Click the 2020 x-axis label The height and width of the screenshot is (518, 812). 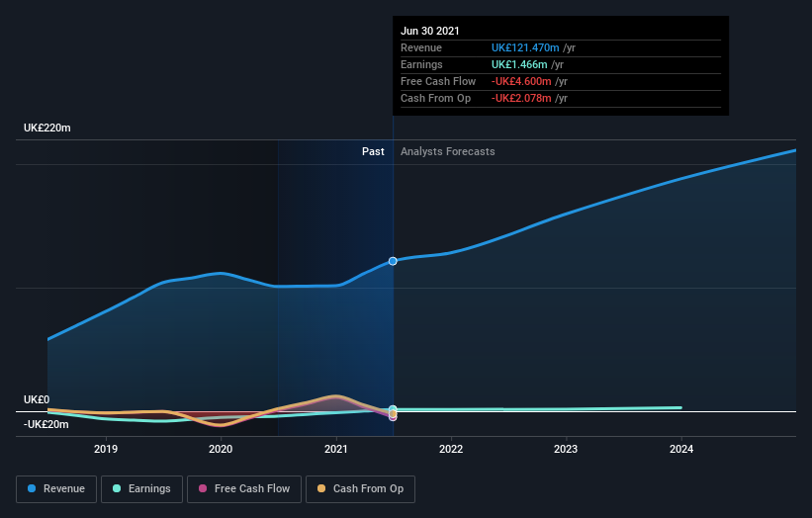pos(221,449)
